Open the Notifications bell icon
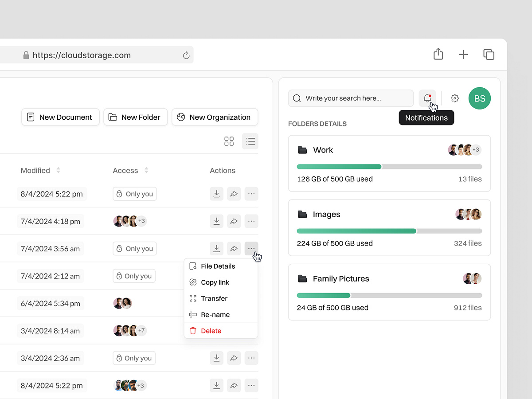 pos(427,98)
